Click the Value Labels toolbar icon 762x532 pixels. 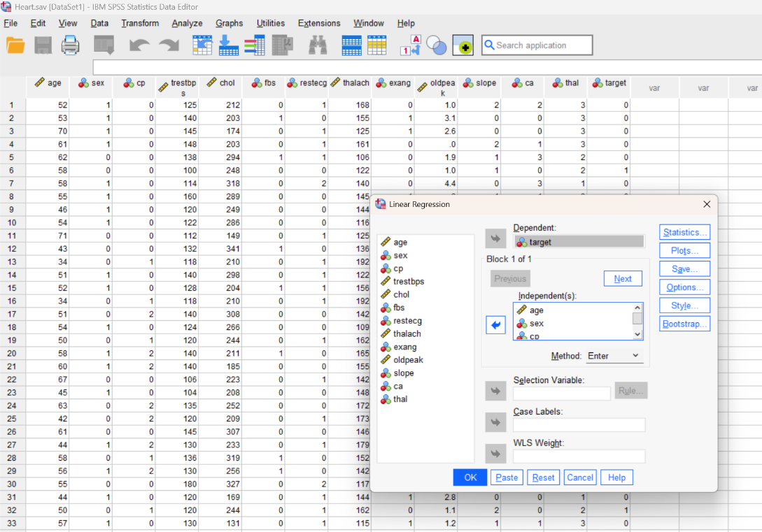(411, 45)
